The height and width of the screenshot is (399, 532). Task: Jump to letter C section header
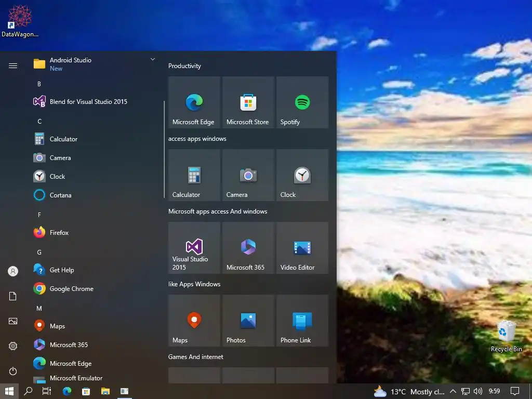click(39, 121)
